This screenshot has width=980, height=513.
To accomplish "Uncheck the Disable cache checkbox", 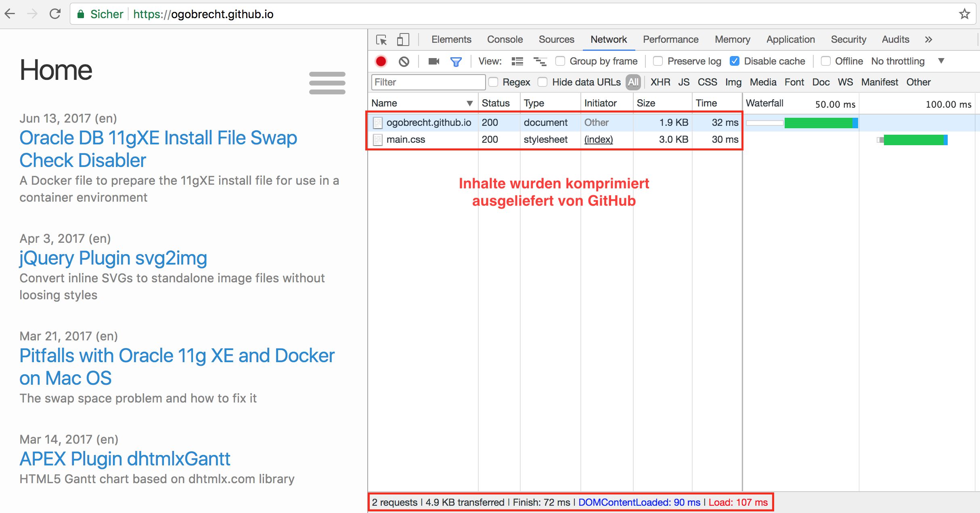I will tap(735, 61).
